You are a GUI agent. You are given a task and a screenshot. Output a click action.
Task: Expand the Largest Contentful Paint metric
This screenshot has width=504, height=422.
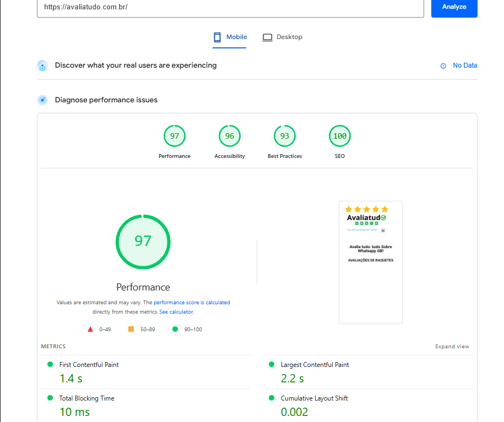click(315, 365)
